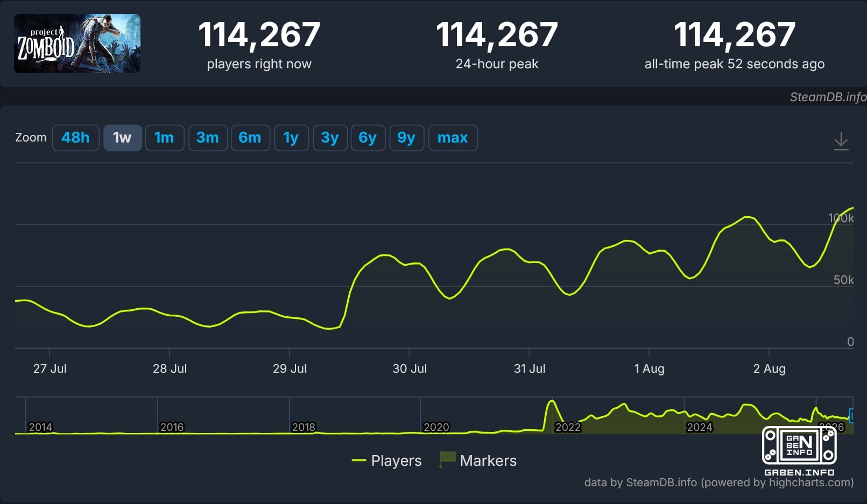Click the '50k' y-axis label
Image resolution: width=867 pixels, height=504 pixels.
(x=843, y=280)
